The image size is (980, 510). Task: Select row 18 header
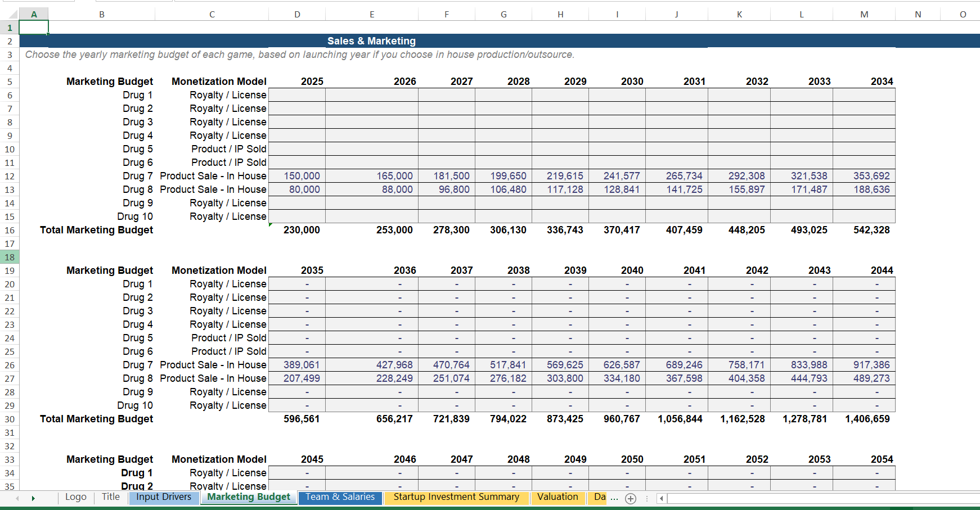(10, 257)
